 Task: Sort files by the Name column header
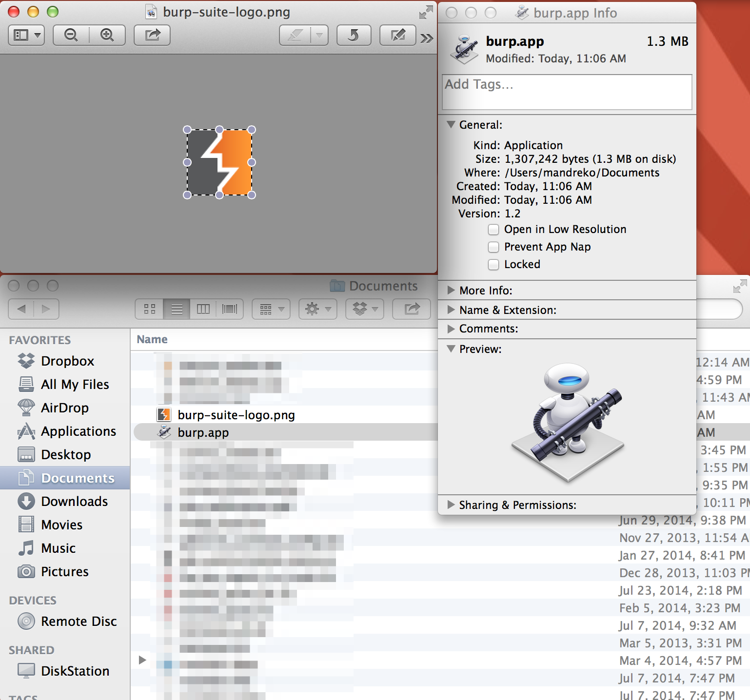(152, 339)
